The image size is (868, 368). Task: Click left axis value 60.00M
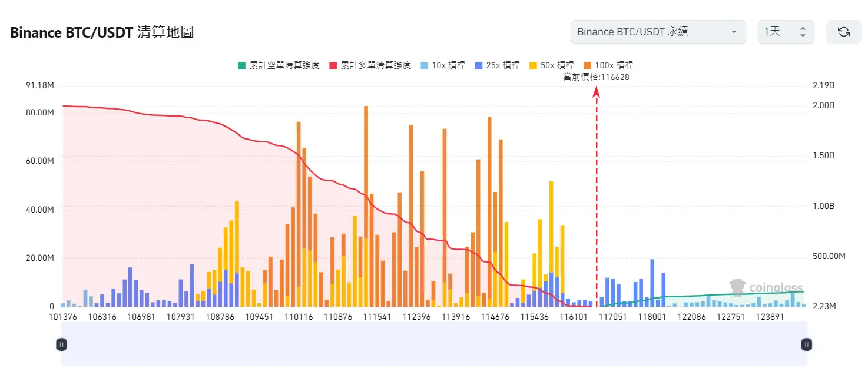(40, 161)
